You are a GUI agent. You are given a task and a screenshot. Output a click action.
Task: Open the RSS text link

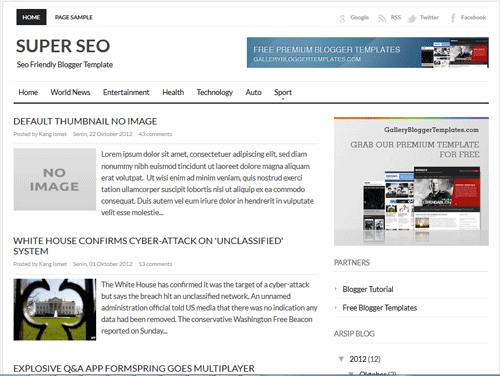pos(396,17)
